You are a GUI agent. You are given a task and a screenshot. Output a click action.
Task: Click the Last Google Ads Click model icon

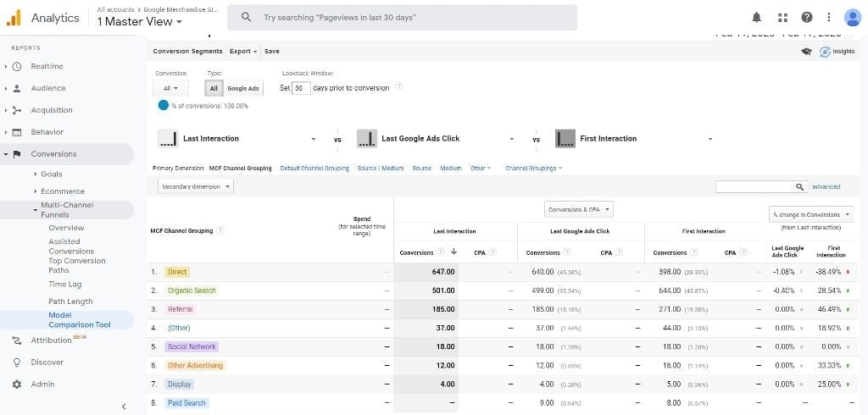click(367, 138)
